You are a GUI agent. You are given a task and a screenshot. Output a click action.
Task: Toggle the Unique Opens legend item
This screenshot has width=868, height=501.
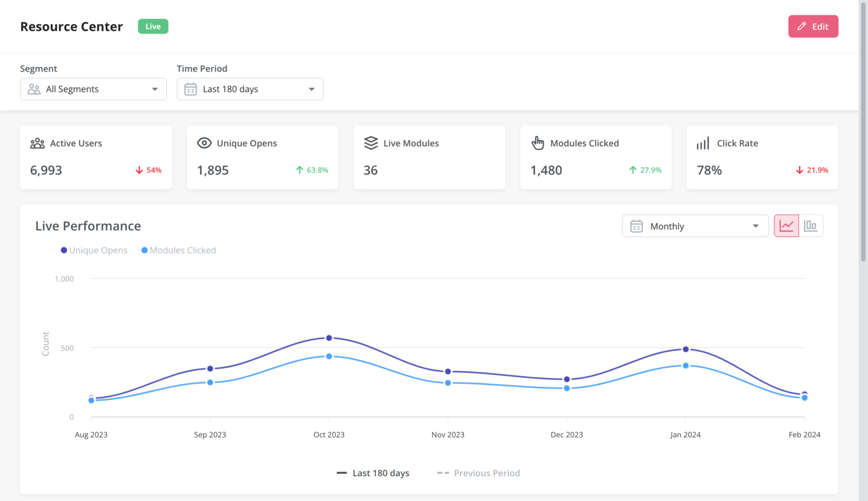[94, 250]
